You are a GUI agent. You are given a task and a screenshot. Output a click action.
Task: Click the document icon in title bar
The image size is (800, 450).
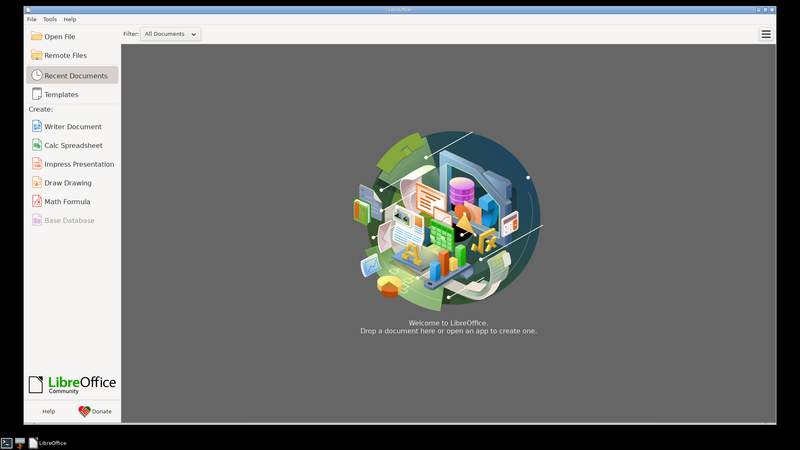point(28,10)
